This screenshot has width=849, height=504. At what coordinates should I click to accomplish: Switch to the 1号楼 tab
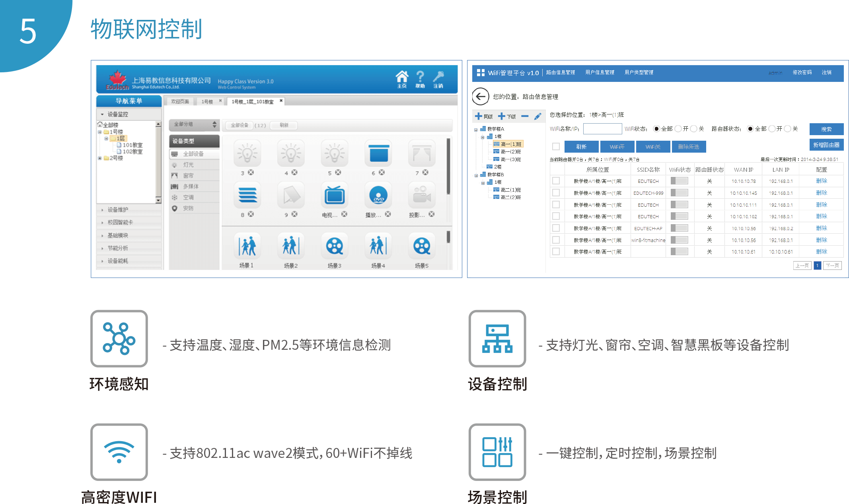tap(207, 102)
